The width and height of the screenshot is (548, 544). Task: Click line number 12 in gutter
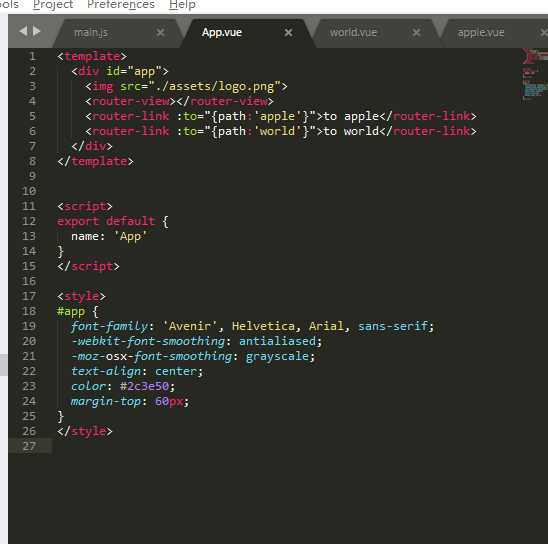[x=29, y=221]
